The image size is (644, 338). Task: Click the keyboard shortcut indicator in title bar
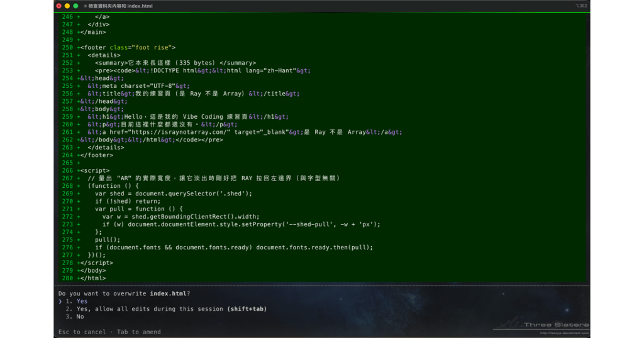click(x=580, y=6)
